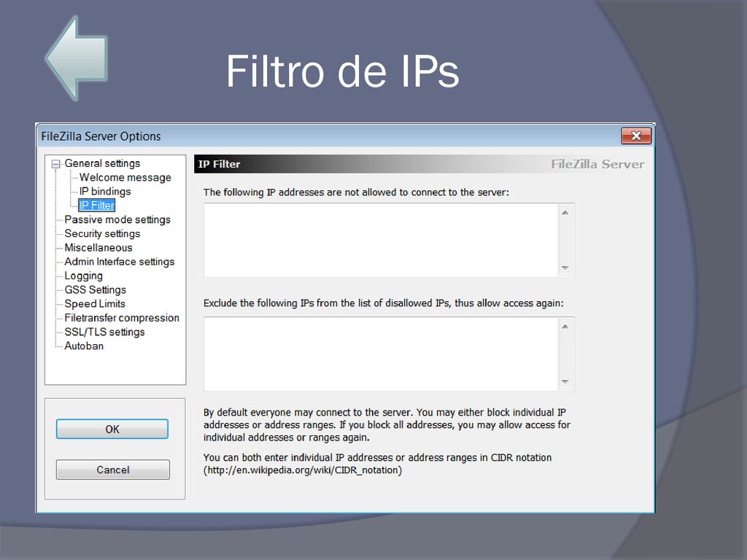Click the 'Exclude the following IPs' label
This screenshot has width=747, height=560.
coord(384,303)
